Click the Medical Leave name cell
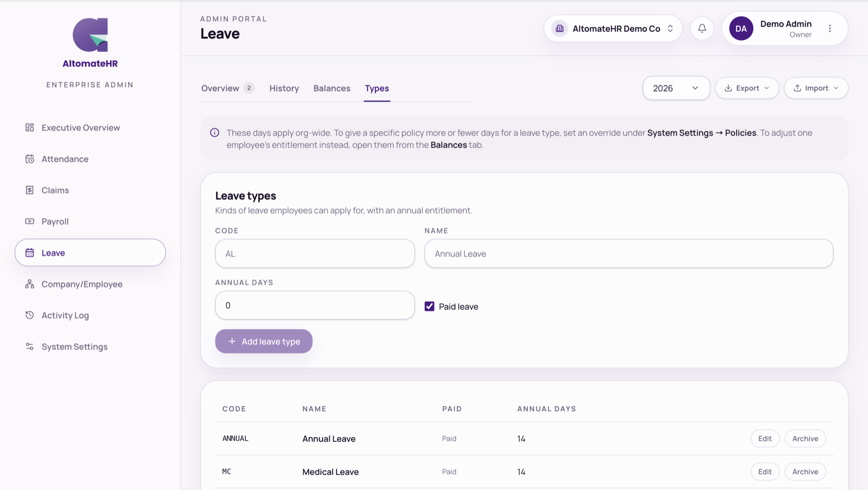Image resolution: width=868 pixels, height=490 pixels. 330,472
